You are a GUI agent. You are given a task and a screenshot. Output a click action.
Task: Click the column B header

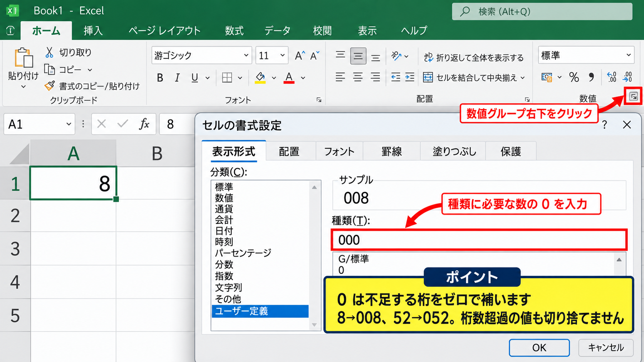tap(157, 153)
